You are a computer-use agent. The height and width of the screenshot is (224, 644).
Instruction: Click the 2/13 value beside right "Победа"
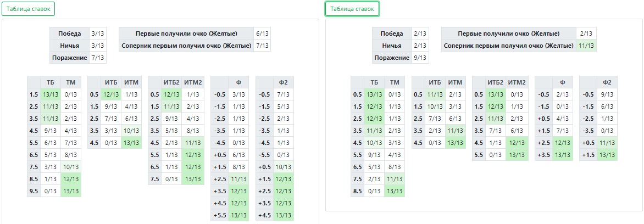pyautogui.click(x=420, y=34)
